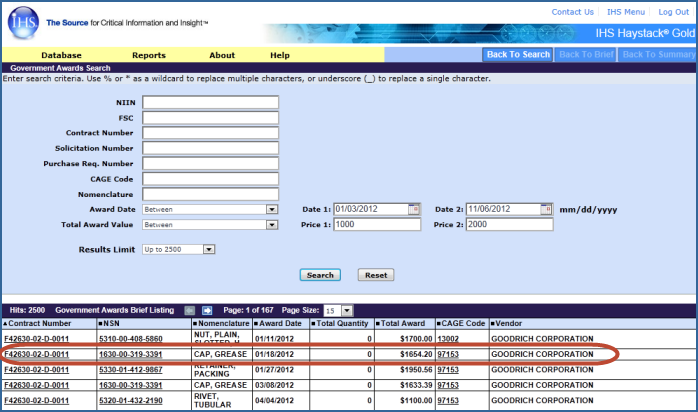698x412 pixels.
Task: Open the Help menu
Action: (280, 55)
